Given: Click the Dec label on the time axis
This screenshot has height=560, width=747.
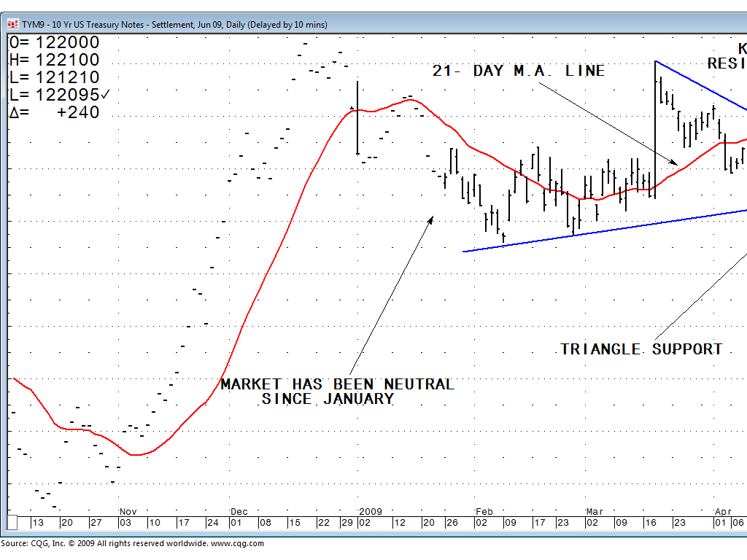Looking at the screenshot, I should pos(239,512).
